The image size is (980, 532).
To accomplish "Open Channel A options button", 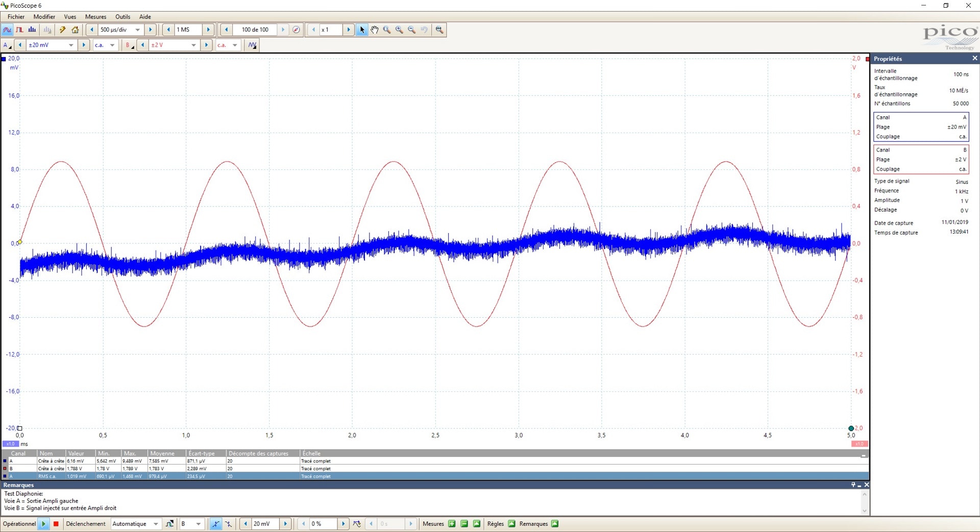I will (x=7, y=45).
